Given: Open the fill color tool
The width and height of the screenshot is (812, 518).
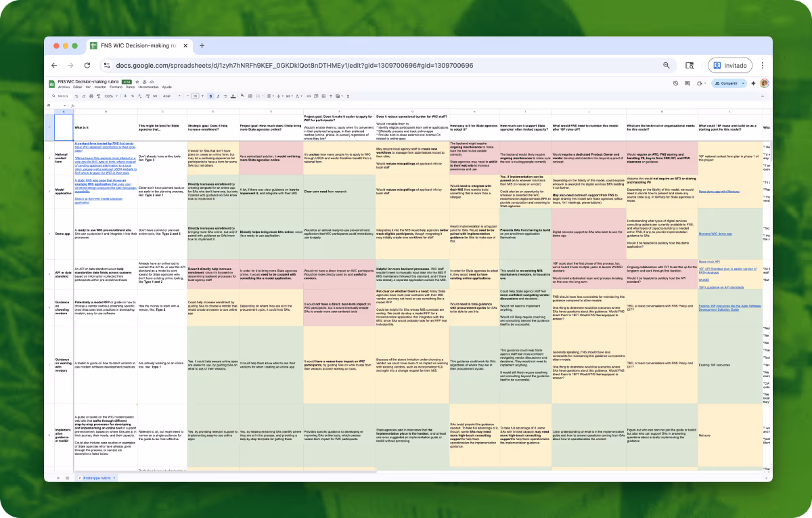Looking at the screenshot, I should [242, 95].
